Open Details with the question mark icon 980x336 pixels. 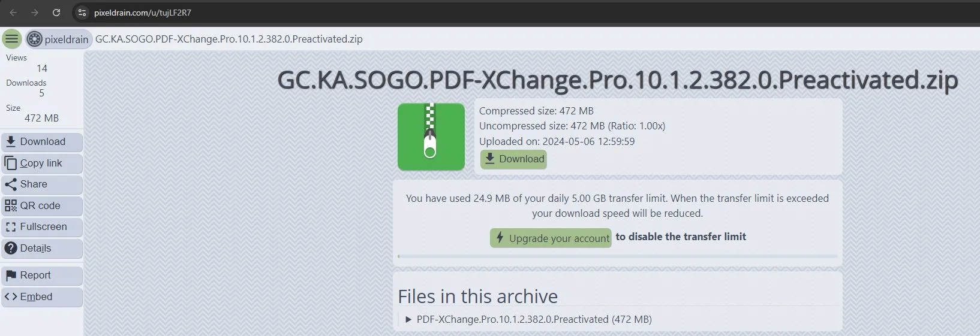pos(11,248)
